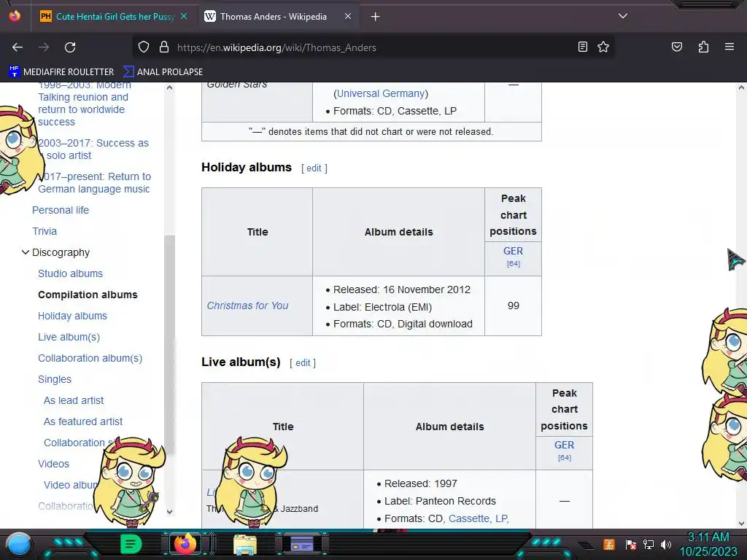The height and width of the screenshot is (560, 747).
Task: Go to Holiday albums in contents
Action: 72,316
